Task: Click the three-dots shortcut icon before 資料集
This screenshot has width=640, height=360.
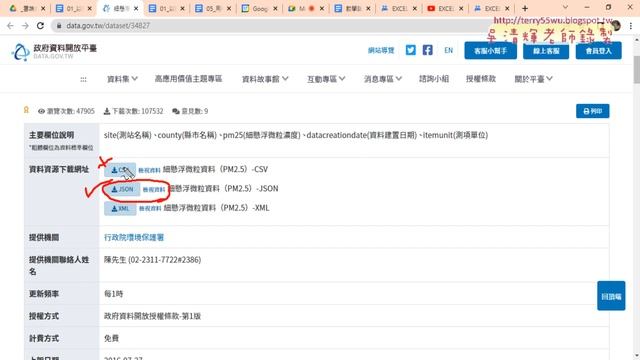Action: click(83, 79)
